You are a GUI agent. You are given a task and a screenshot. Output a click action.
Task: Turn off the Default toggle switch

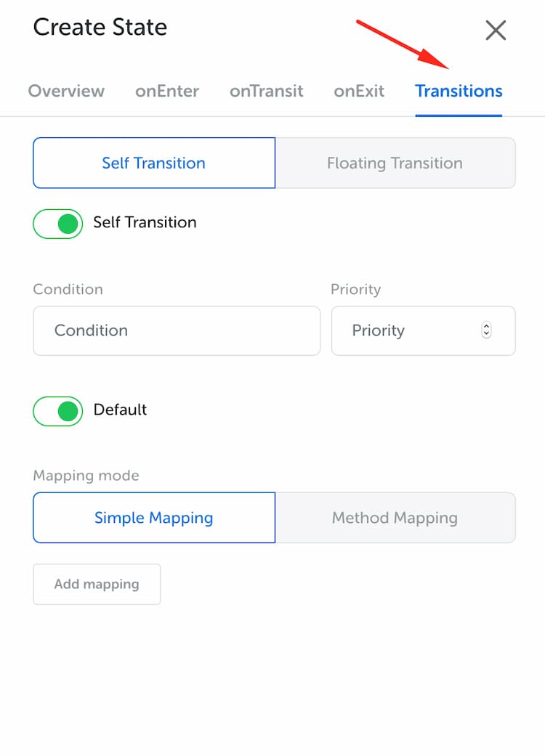(x=58, y=411)
